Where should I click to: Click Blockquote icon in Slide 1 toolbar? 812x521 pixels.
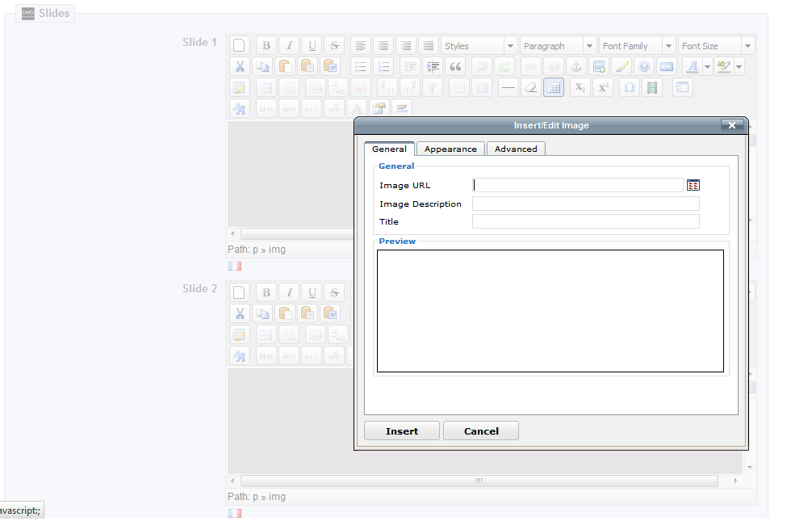coord(456,66)
